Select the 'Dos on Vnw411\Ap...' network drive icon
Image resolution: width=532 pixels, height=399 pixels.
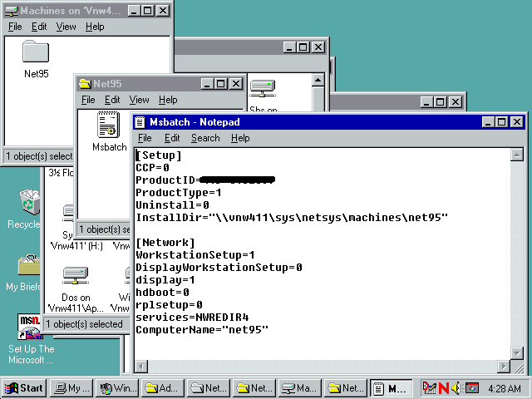(x=76, y=275)
